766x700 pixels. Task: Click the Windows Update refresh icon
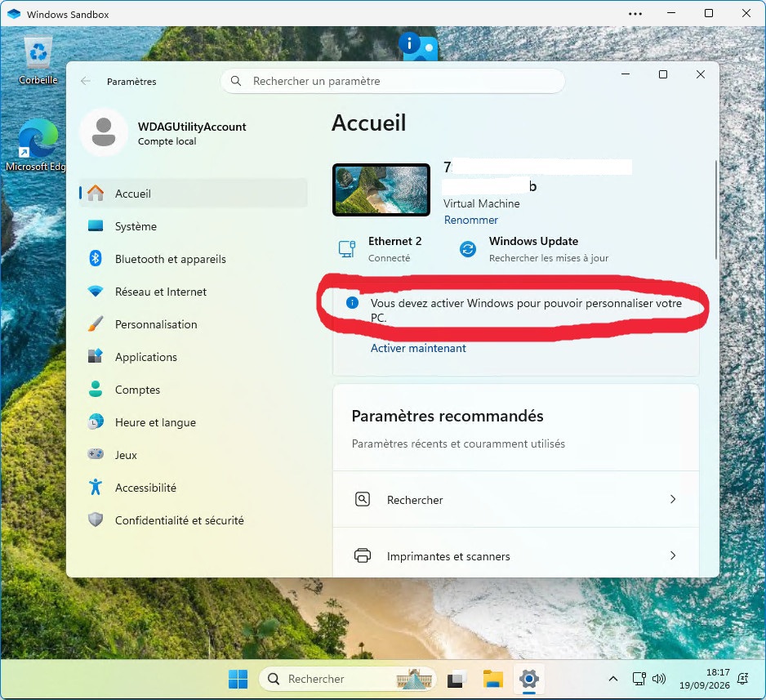pyautogui.click(x=467, y=249)
